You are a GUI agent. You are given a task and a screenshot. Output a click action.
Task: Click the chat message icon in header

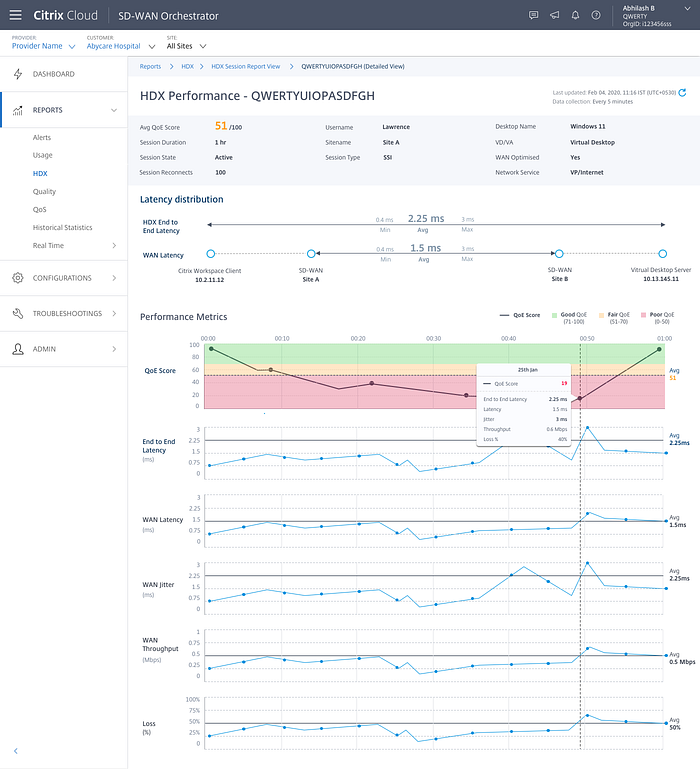533,15
